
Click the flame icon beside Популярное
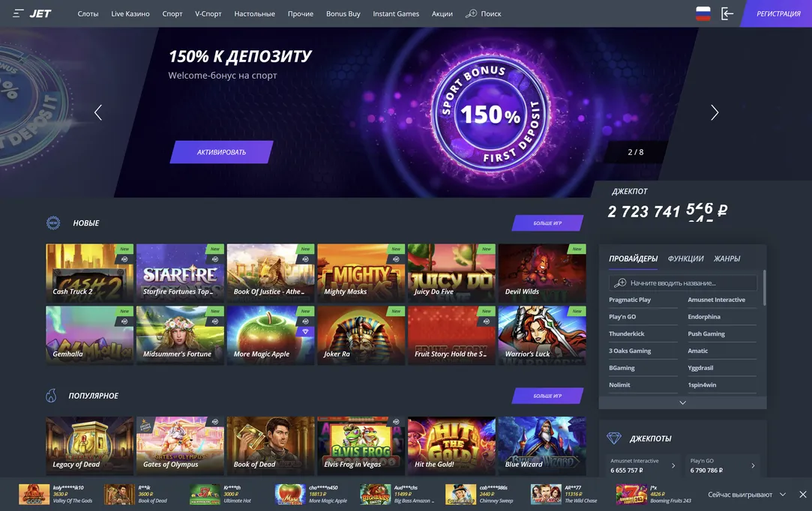(51, 396)
